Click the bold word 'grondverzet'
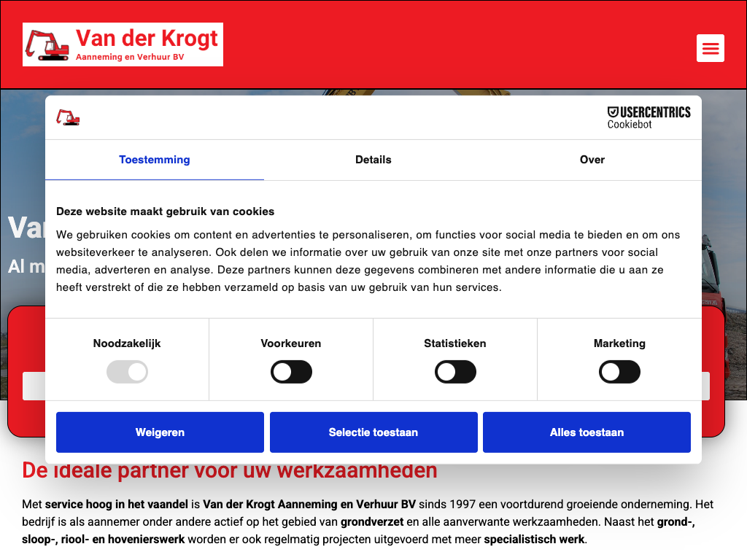This screenshot has width=747, height=560. 372,522
